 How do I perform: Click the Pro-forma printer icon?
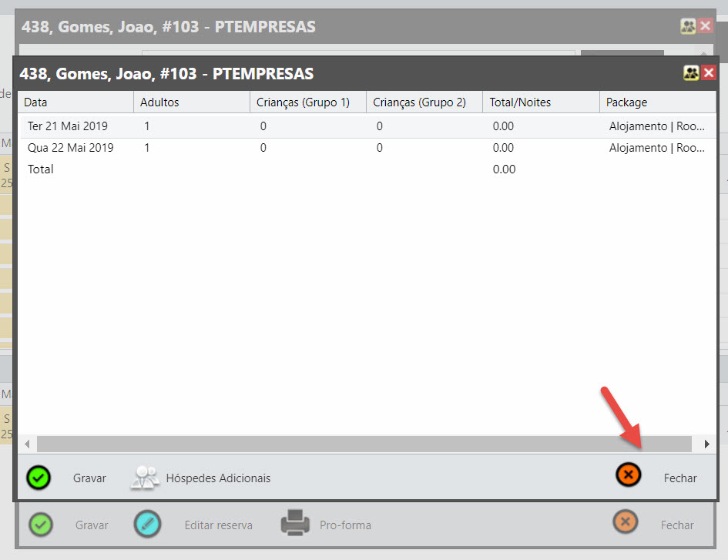295,524
